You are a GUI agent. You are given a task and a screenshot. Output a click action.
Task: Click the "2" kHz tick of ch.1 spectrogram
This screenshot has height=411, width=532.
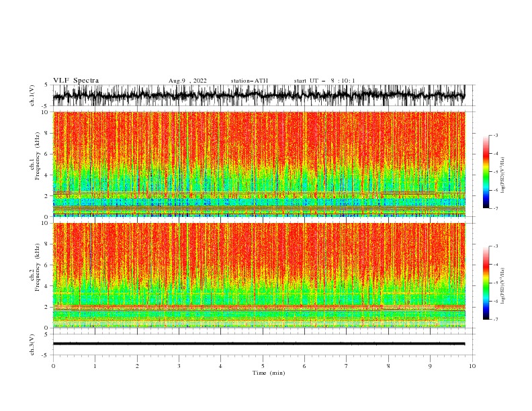point(47,195)
